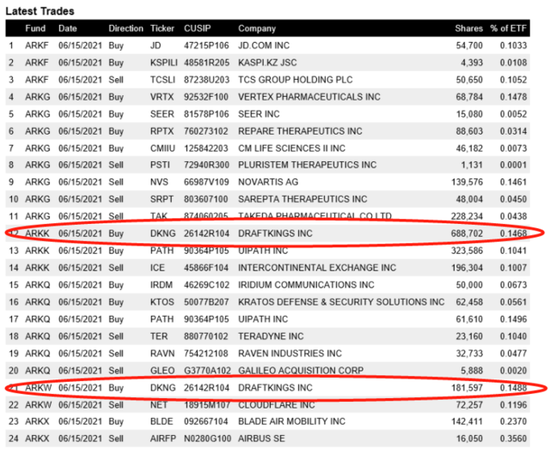This screenshot has height=460, width=550.
Task: Click the Date column header
Action: click(x=67, y=28)
